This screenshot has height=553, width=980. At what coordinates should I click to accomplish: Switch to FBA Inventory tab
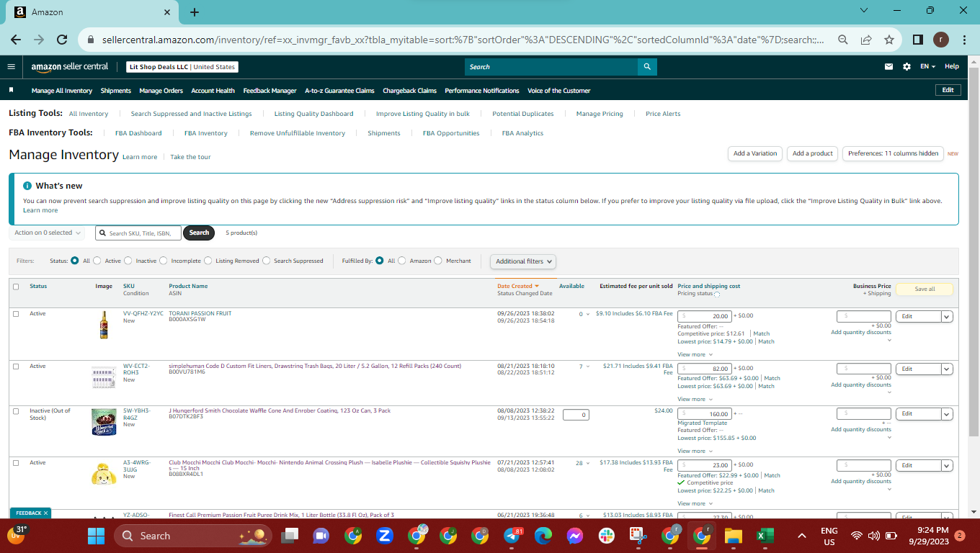206,133
